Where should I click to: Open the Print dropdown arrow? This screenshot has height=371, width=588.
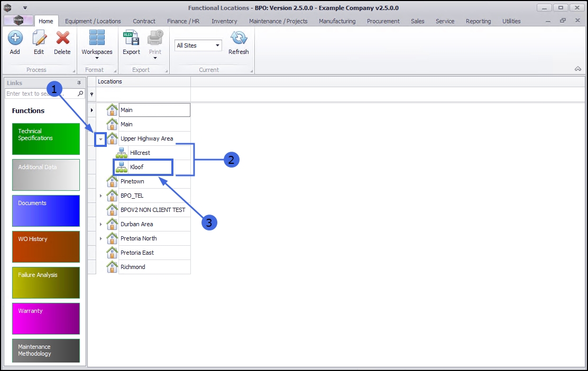155,58
